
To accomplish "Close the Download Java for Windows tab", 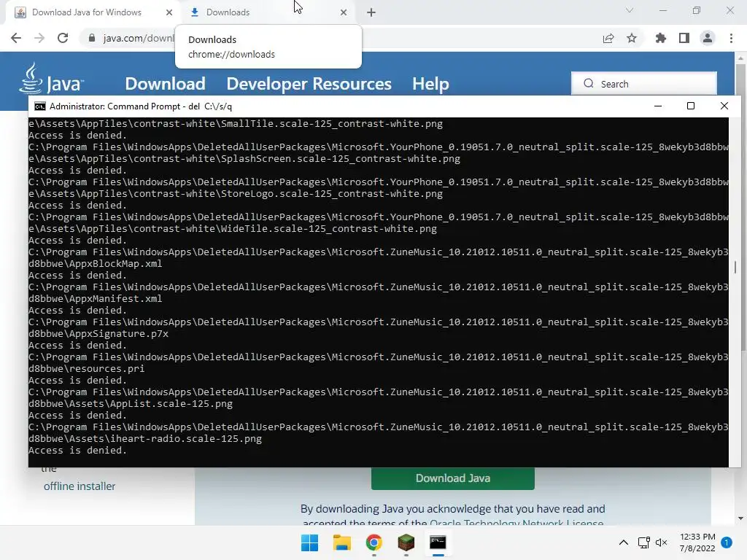I will point(169,12).
